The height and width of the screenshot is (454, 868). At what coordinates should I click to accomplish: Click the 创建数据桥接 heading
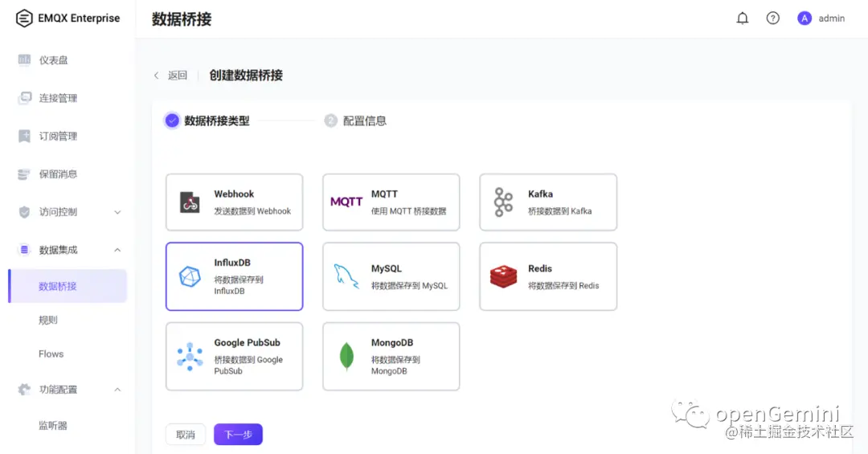coord(246,76)
